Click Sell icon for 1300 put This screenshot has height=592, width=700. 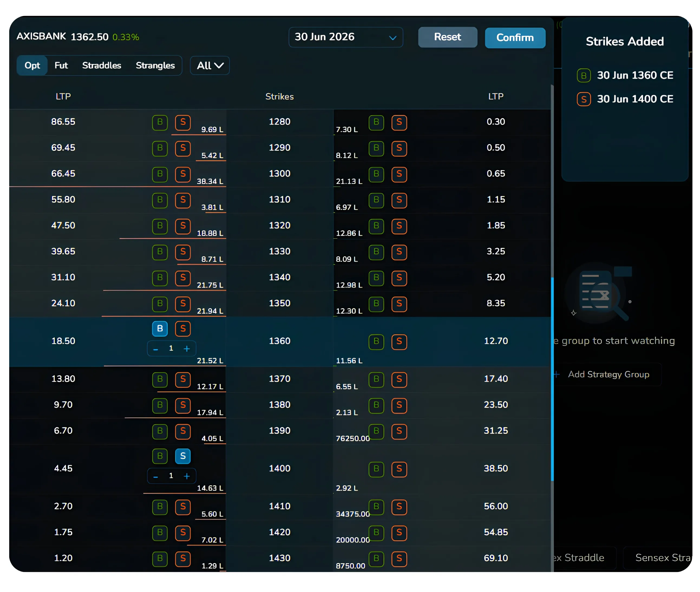[x=399, y=175]
